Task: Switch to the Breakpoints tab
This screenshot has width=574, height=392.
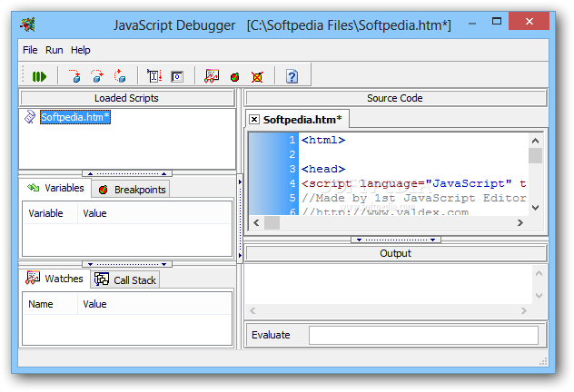Action: click(x=131, y=190)
